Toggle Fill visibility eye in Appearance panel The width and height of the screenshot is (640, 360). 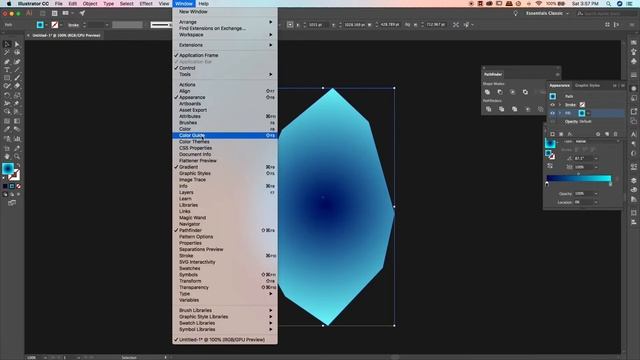552,113
